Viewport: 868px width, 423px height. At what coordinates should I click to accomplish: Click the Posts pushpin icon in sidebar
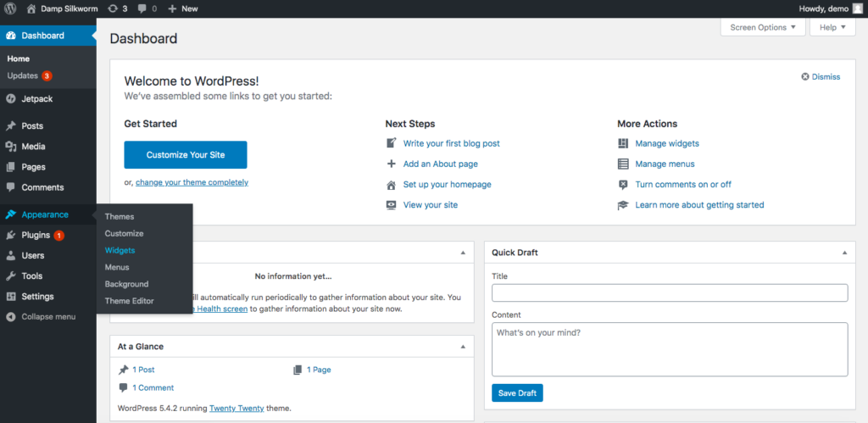10,125
